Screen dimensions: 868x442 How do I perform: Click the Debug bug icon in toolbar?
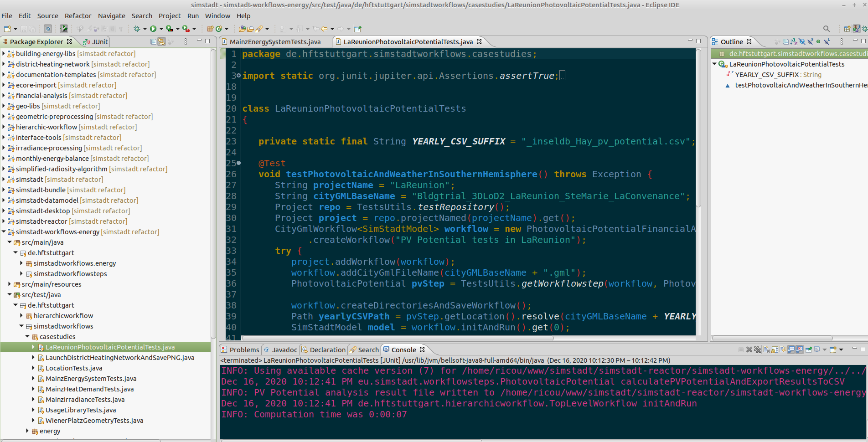137,29
